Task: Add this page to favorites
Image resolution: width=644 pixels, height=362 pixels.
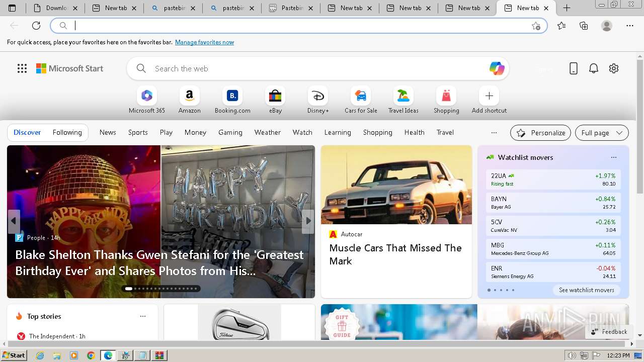Action: (x=536, y=26)
